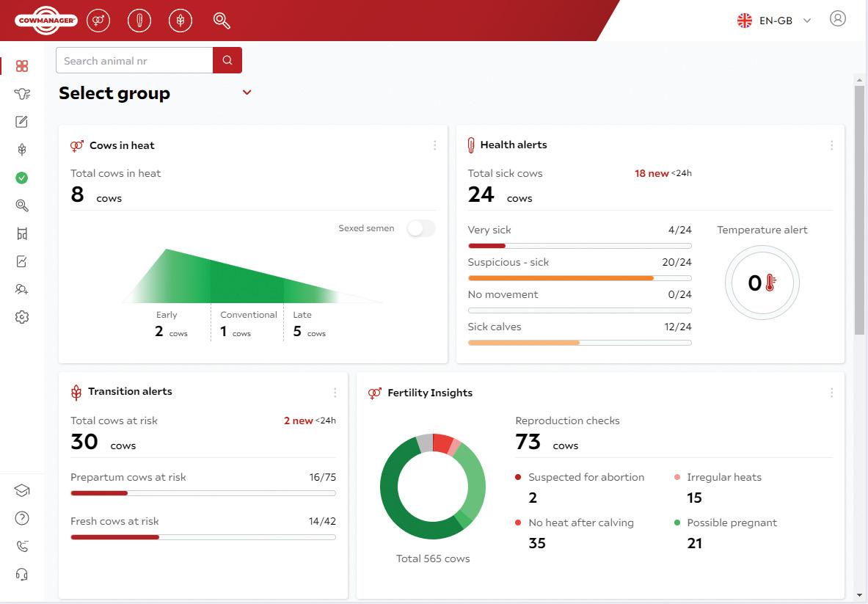Open the reports chart icon in the sidebar
Screen dimensions: 868x604
click(21, 261)
